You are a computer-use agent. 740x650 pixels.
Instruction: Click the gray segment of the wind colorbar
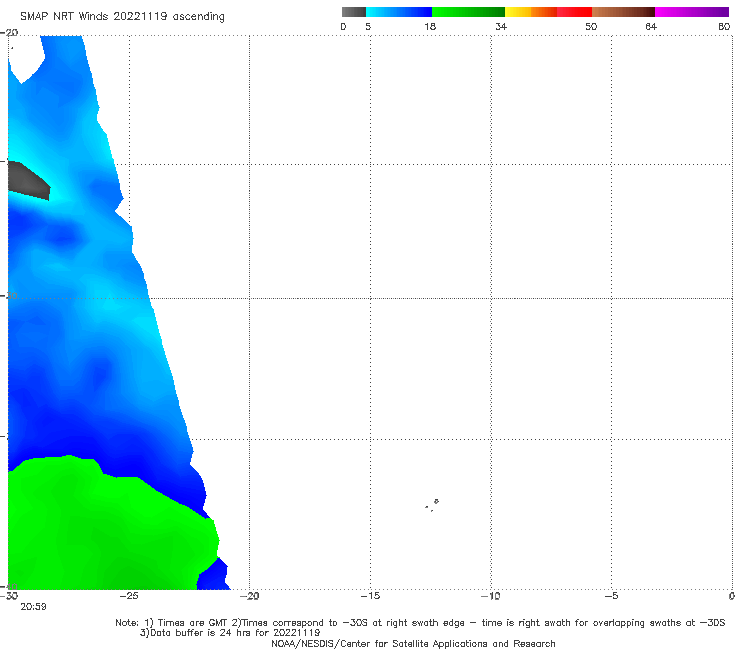354,12
